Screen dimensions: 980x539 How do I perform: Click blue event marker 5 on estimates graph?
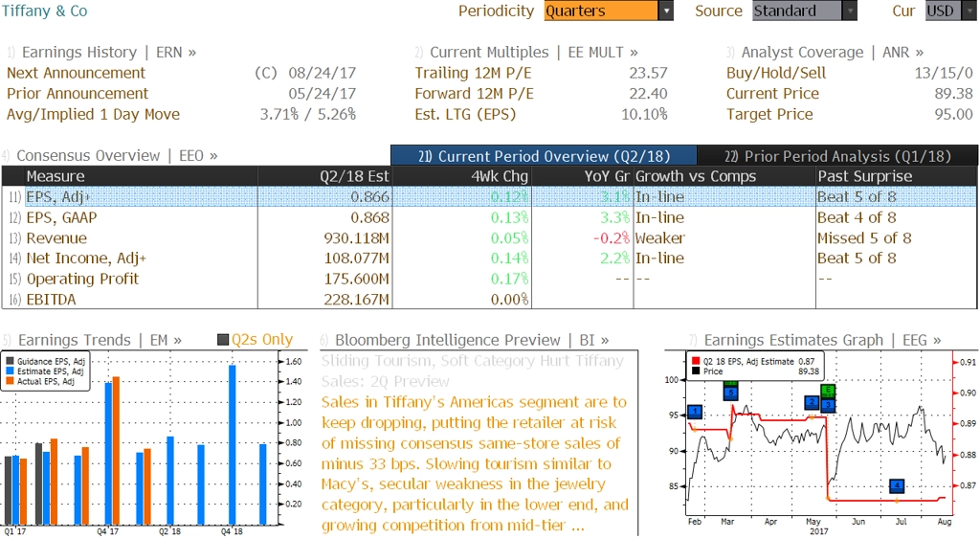point(730,393)
